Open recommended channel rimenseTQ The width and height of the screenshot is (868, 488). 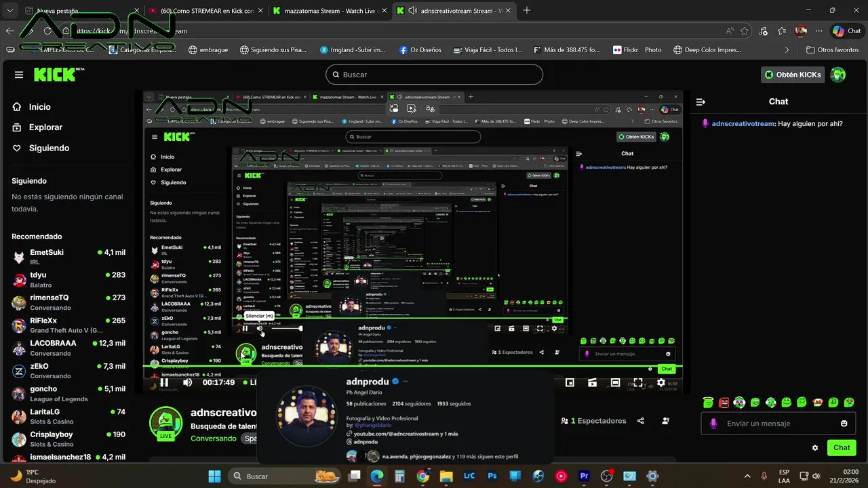pyautogui.click(x=68, y=302)
